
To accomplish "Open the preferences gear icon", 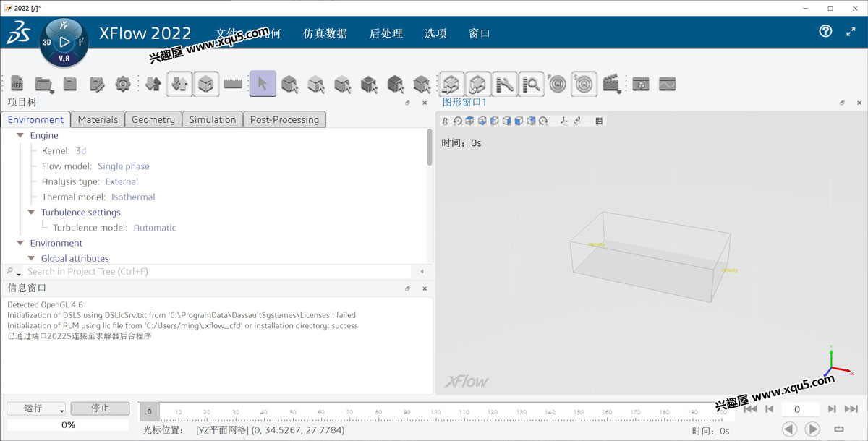I will pos(123,84).
